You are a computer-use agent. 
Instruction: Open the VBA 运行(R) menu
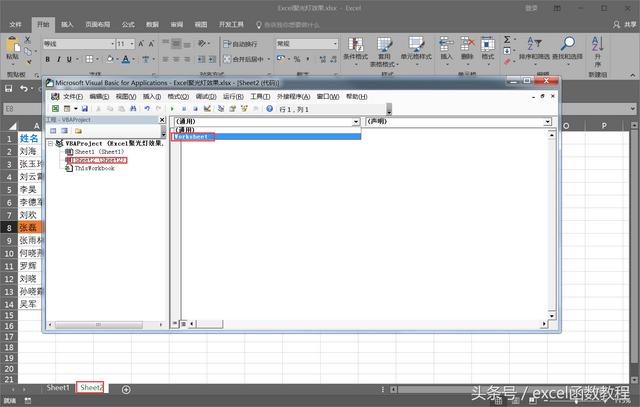click(233, 96)
